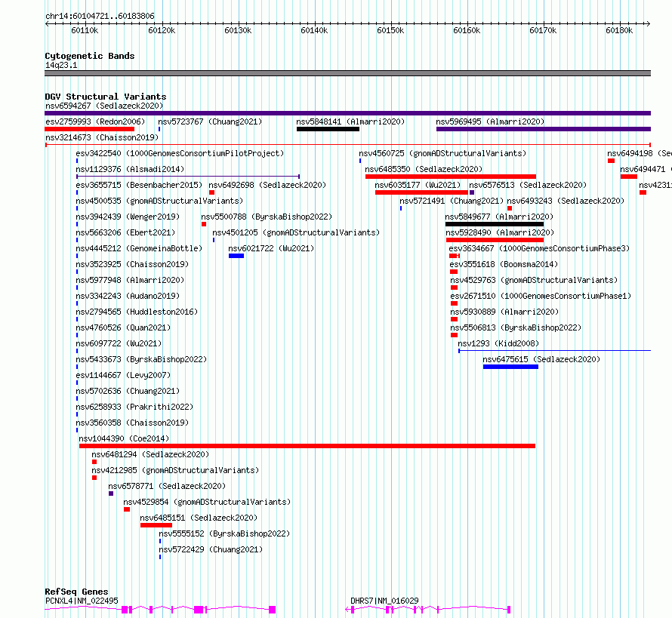The height and width of the screenshot is (618, 672).
Task: Select nsv5722429 (Chuang2021) variant label
Action: (x=211, y=549)
